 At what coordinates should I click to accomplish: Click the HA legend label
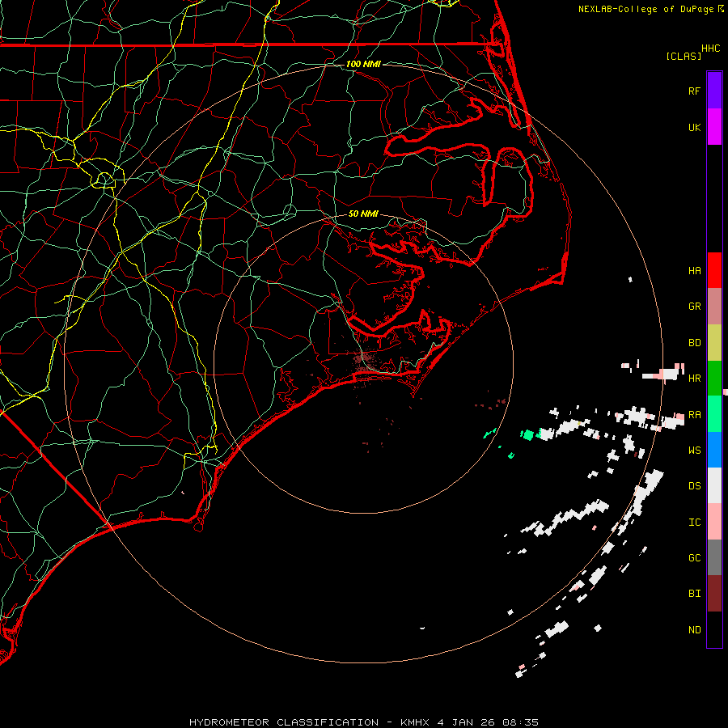[694, 271]
